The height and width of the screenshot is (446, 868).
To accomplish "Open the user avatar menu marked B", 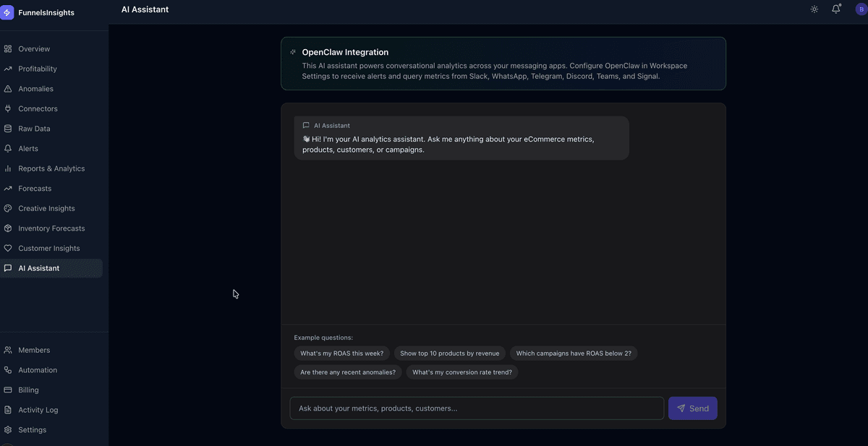I will 860,8.
